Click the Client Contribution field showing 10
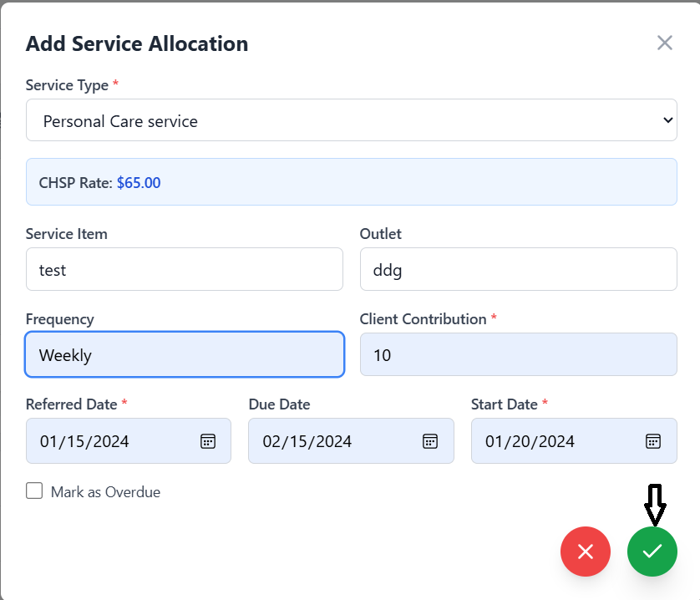Screen dimensions: 700x600 [x=518, y=354]
